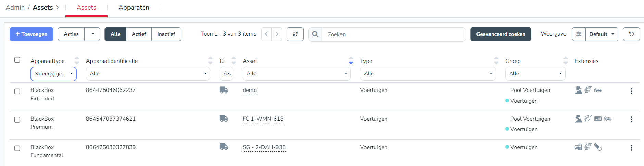Filter list to Actief items
Image resolution: width=644 pixels, height=166 pixels.
(x=139, y=34)
